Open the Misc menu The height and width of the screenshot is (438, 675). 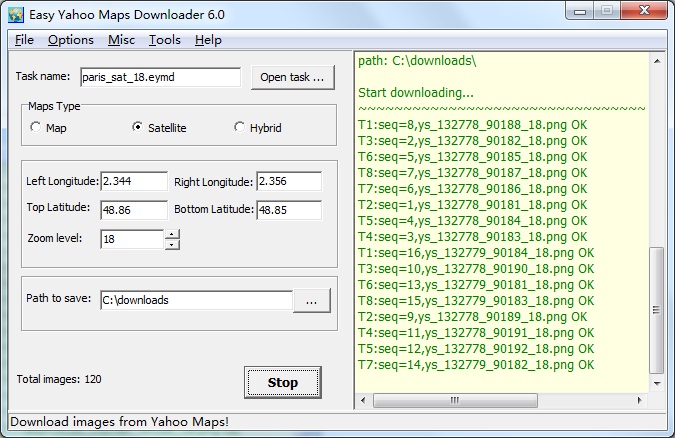[x=121, y=40]
